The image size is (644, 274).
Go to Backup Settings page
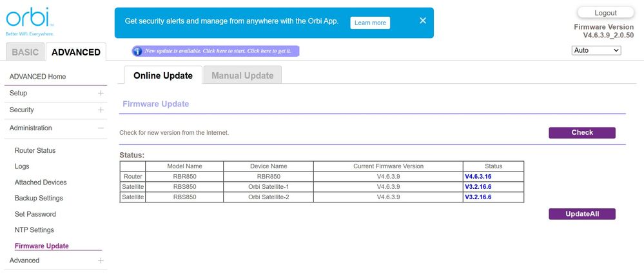[x=39, y=198]
